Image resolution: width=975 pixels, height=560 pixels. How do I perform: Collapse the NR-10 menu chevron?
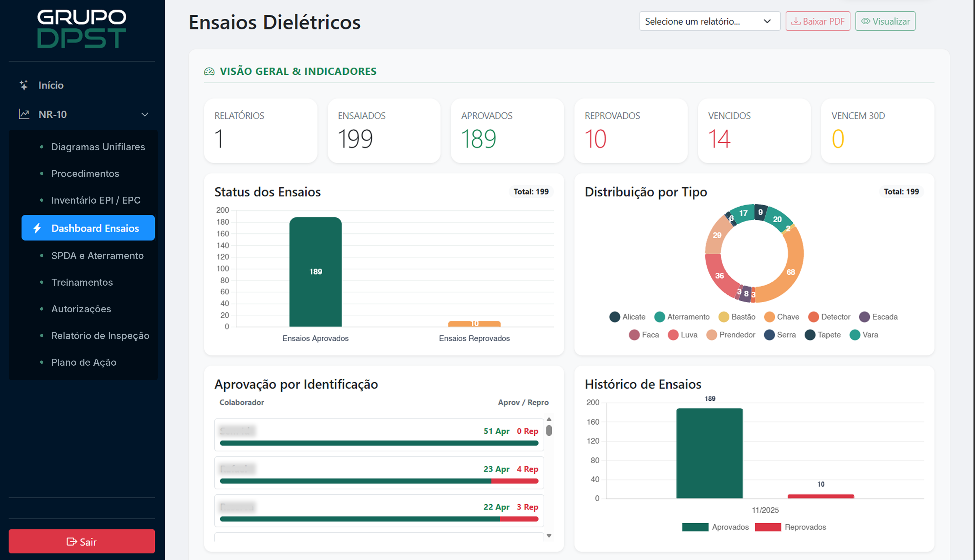[145, 115]
